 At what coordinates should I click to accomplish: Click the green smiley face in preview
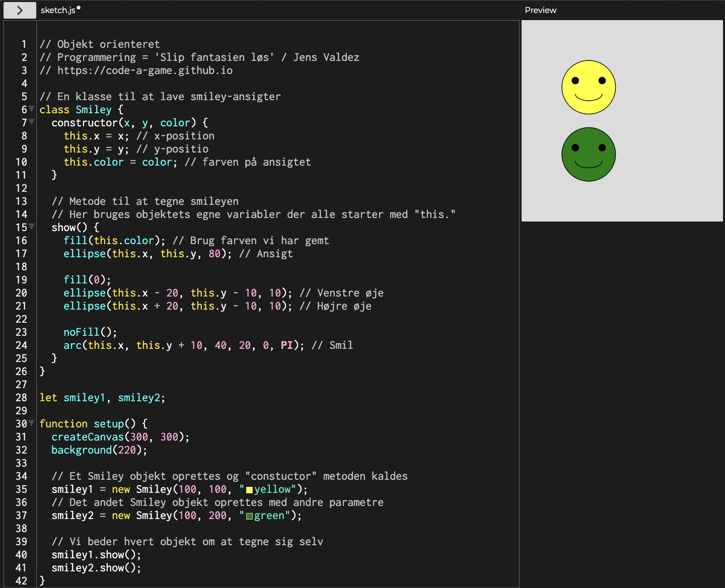(588, 154)
